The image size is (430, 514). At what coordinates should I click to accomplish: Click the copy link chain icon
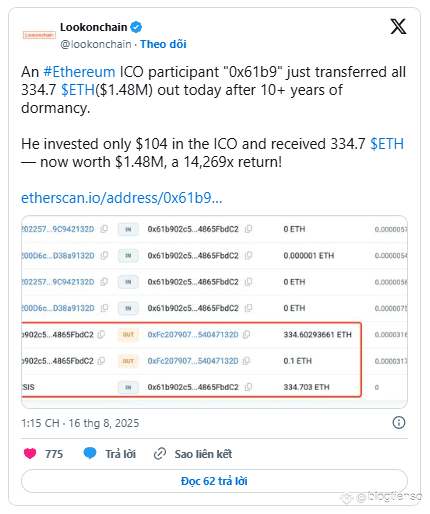160,454
